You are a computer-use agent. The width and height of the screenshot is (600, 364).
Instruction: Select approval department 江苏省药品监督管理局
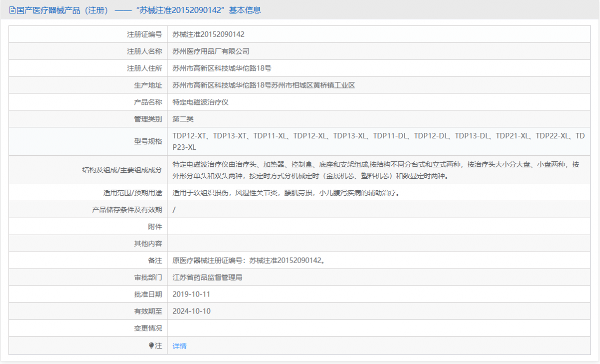(x=207, y=278)
